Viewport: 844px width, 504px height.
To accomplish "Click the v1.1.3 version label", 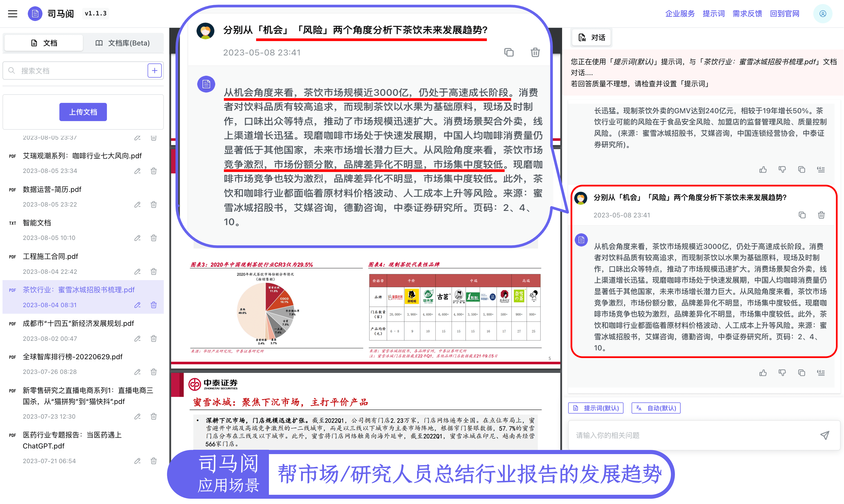I will pyautogui.click(x=95, y=13).
